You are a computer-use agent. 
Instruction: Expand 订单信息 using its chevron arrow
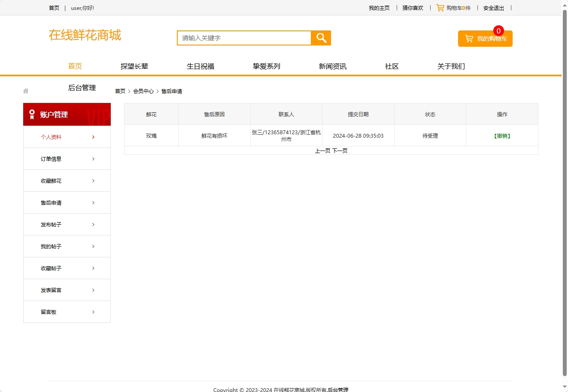(93, 159)
